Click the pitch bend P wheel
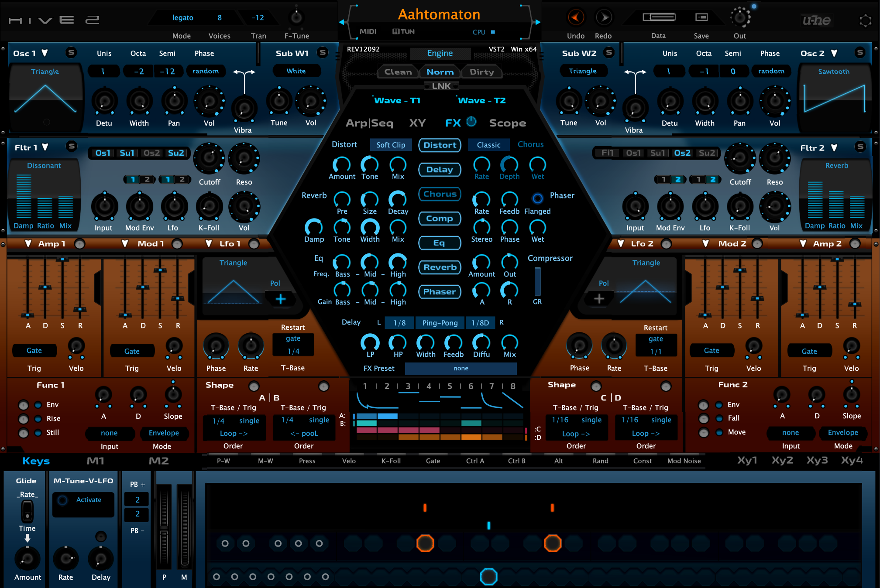This screenshot has width=880, height=588. point(164,527)
